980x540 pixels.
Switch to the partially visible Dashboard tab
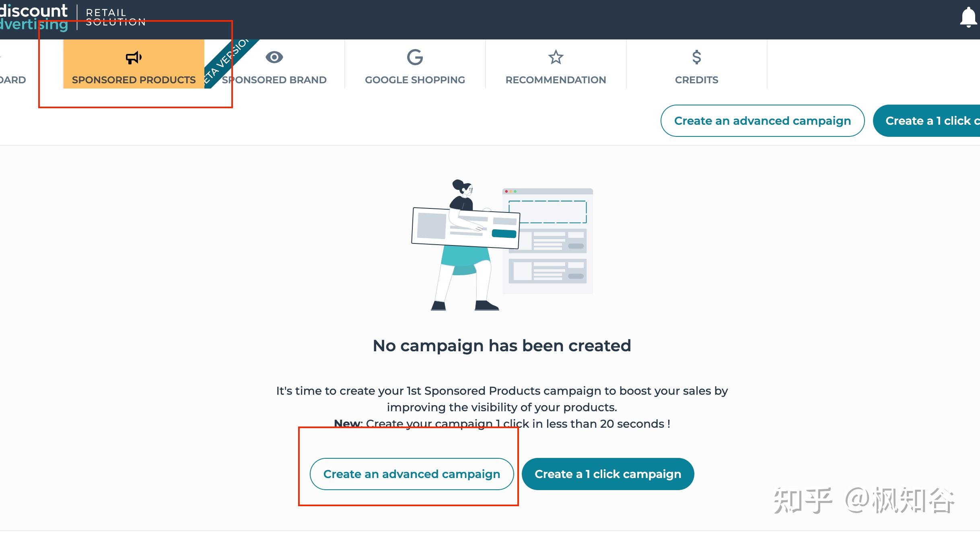click(13, 80)
